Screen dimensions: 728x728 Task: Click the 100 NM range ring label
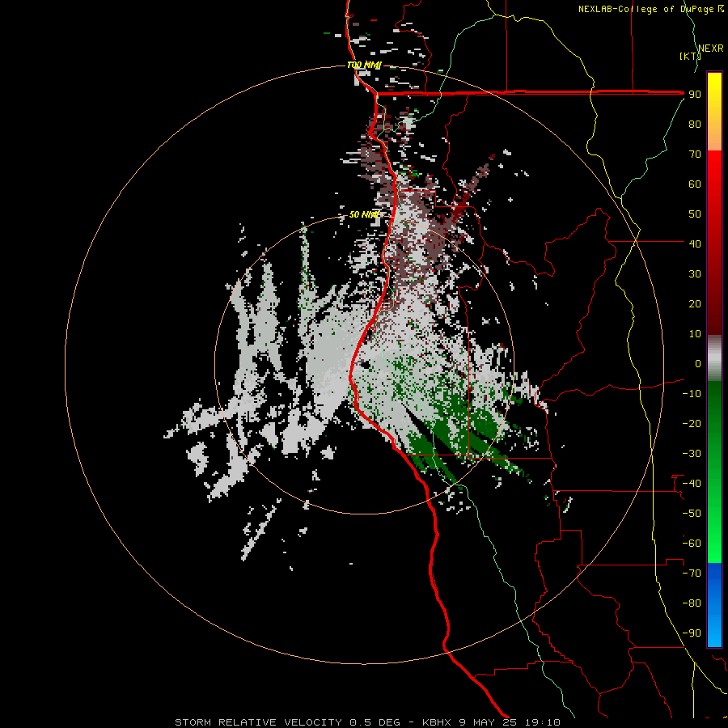[364, 66]
